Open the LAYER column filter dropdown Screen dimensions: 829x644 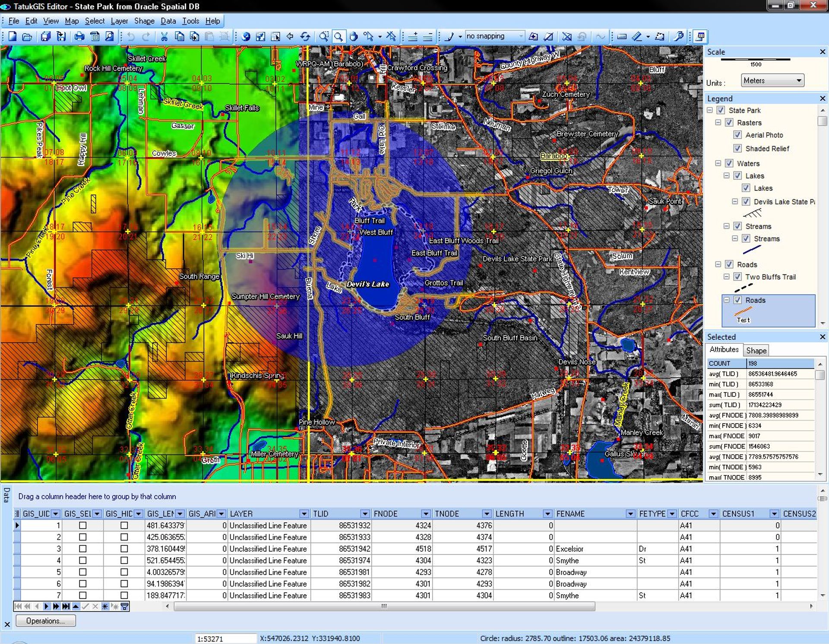[x=304, y=514]
